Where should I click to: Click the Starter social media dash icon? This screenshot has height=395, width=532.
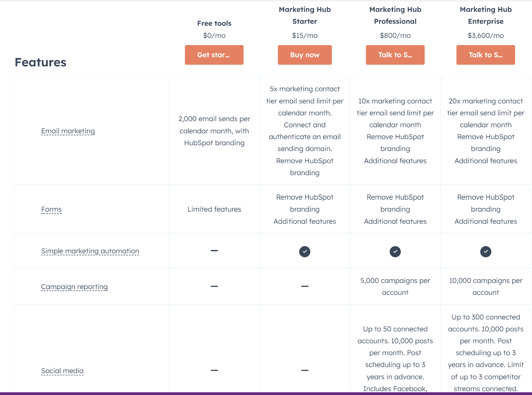click(305, 370)
